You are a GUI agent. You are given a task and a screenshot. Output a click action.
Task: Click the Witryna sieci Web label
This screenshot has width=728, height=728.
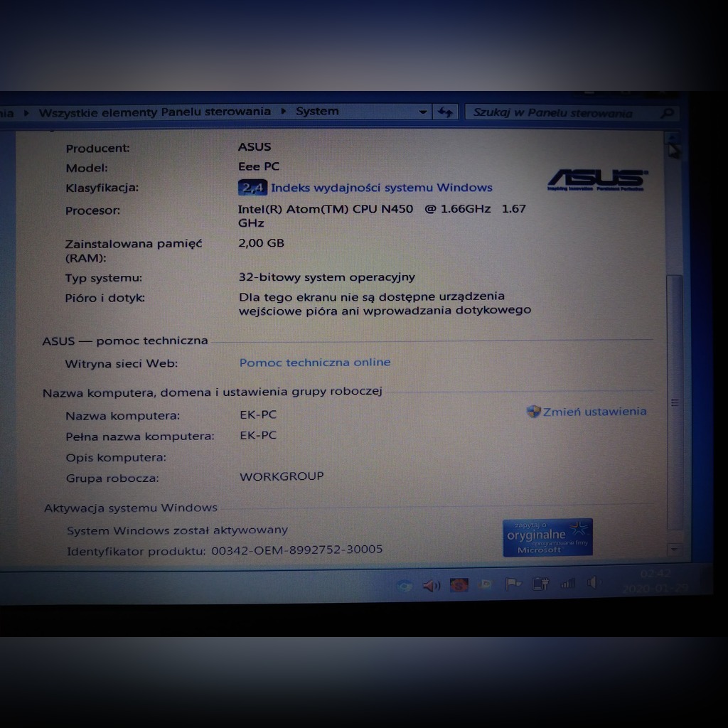click(121, 363)
